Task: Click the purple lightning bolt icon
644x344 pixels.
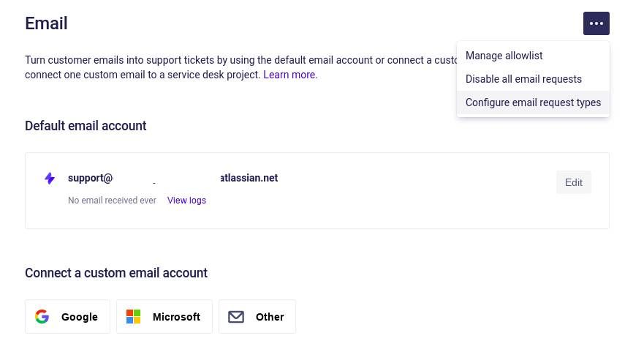Action: coord(50,179)
